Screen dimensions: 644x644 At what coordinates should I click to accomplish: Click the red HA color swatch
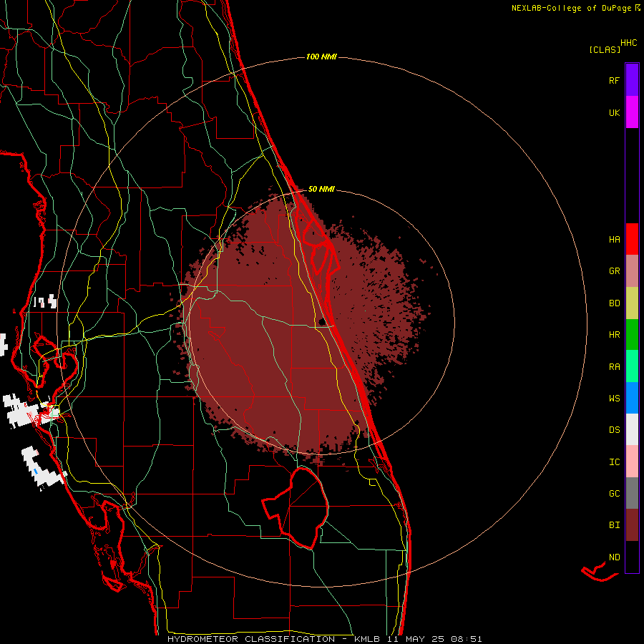[x=632, y=239]
